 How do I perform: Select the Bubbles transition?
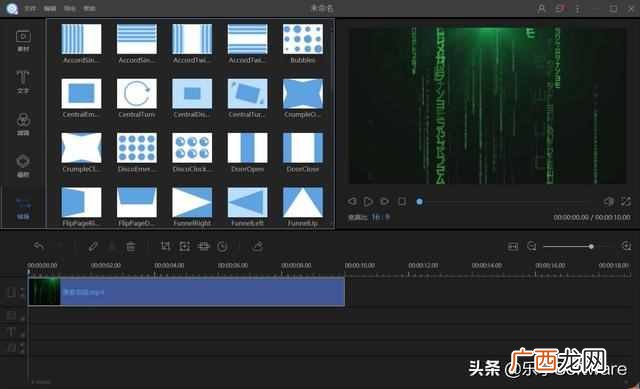303,39
